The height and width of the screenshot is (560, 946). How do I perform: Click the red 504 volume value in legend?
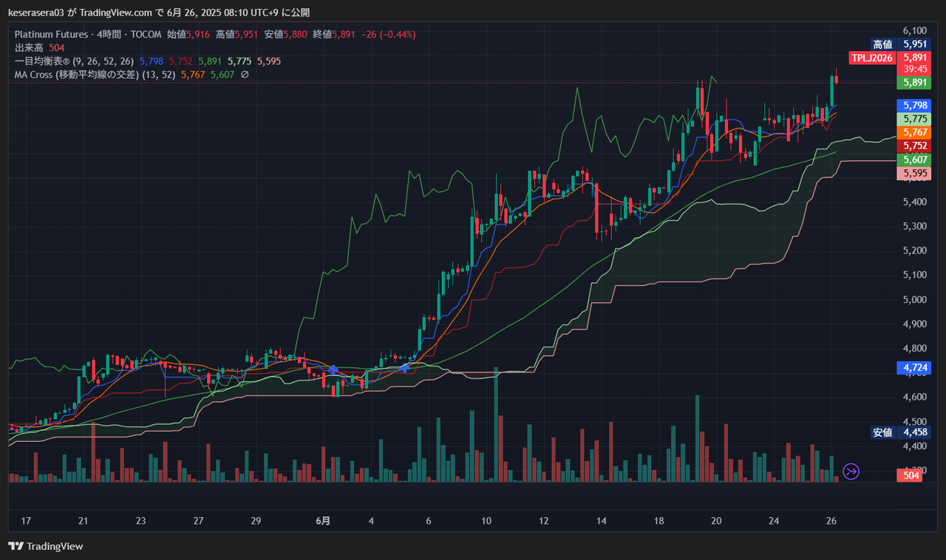coord(57,47)
